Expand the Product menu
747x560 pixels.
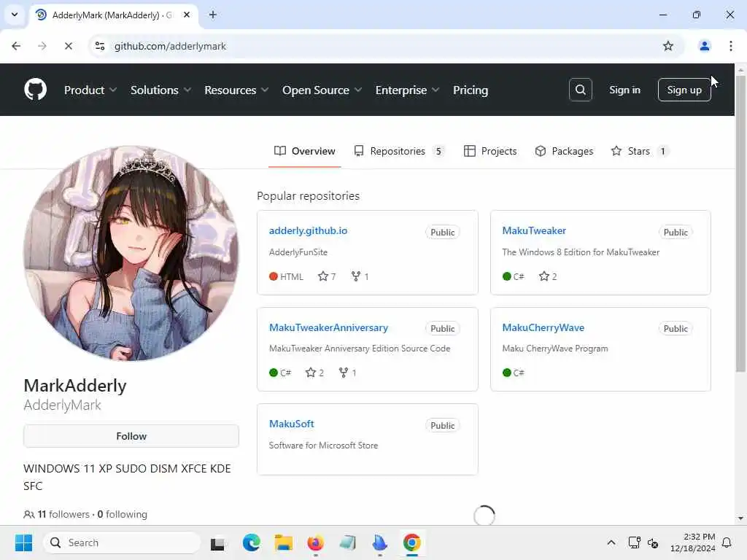click(x=90, y=90)
